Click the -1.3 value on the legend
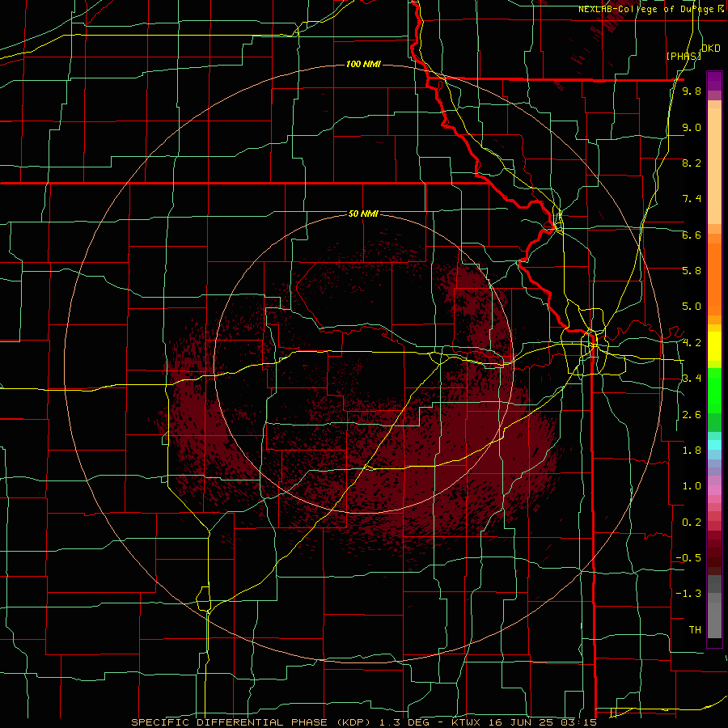This screenshot has height=728, width=728. [688, 594]
